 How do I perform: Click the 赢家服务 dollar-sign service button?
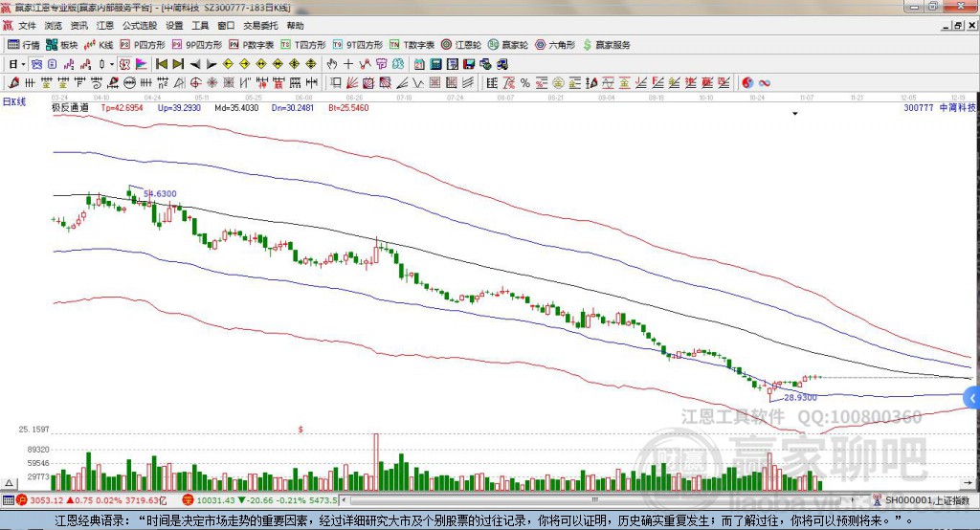point(607,45)
